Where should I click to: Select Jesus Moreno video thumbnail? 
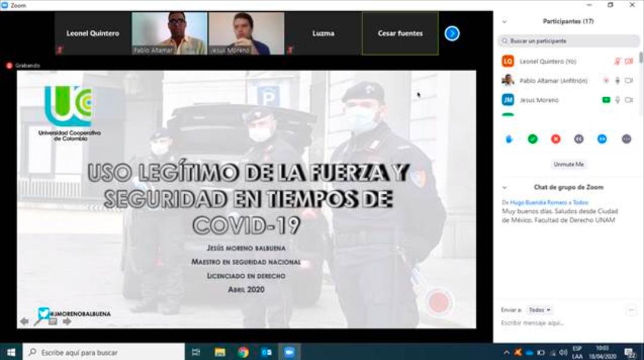[246, 33]
